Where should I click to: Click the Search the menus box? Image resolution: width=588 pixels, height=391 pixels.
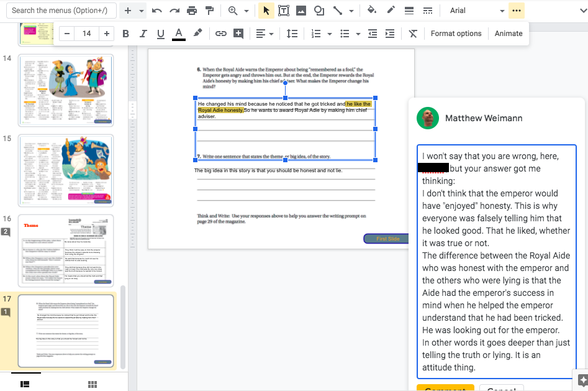coord(60,11)
